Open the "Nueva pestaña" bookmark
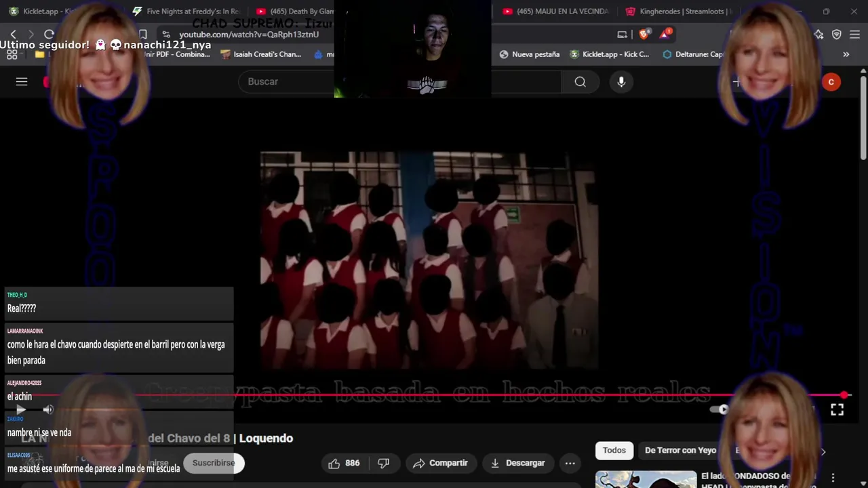Viewport: 868px width, 488px height. coord(529,54)
